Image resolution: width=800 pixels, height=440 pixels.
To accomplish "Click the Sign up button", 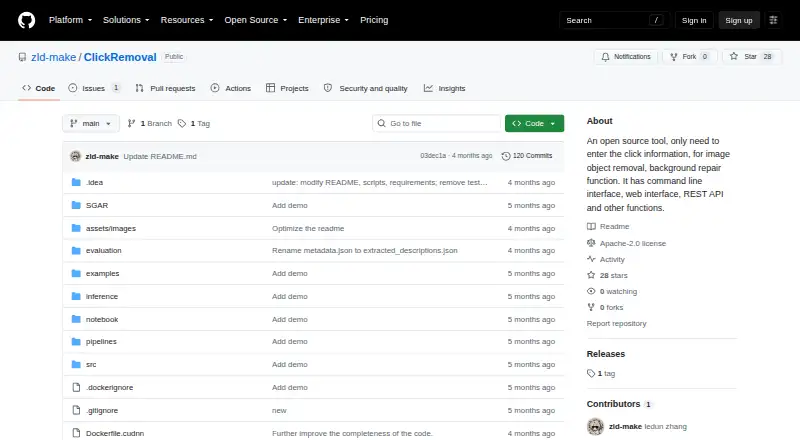I will click(x=739, y=20).
